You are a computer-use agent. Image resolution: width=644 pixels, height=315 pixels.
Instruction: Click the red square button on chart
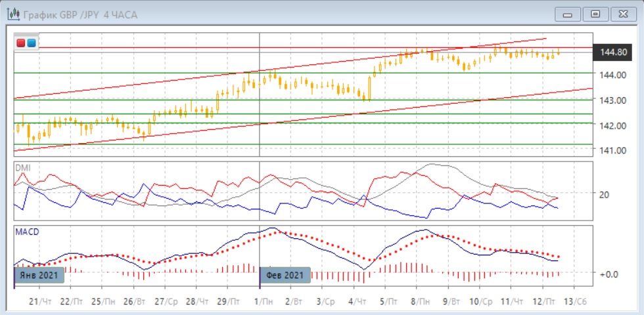[x=21, y=43]
